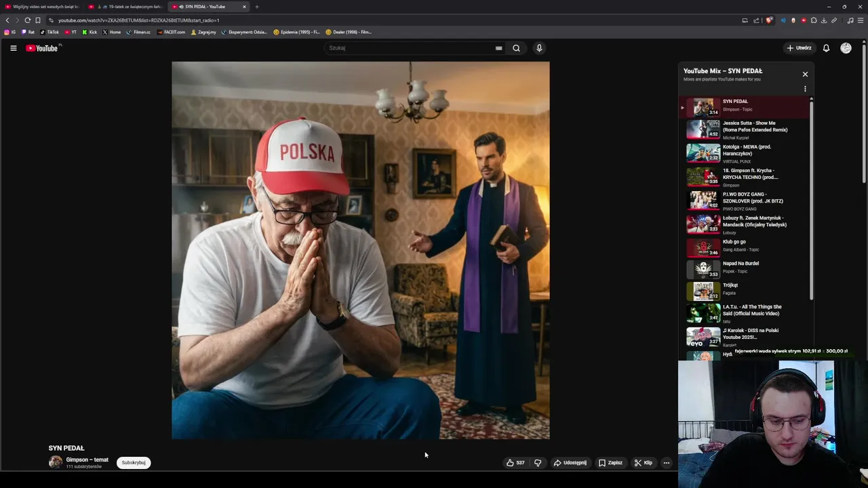Start voice search with microphone icon

539,48
